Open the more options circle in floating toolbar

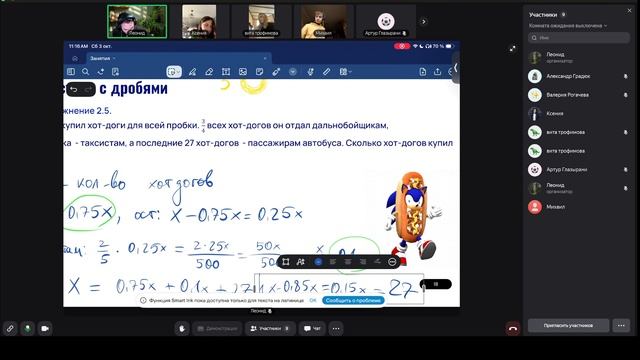pyautogui.click(x=392, y=262)
